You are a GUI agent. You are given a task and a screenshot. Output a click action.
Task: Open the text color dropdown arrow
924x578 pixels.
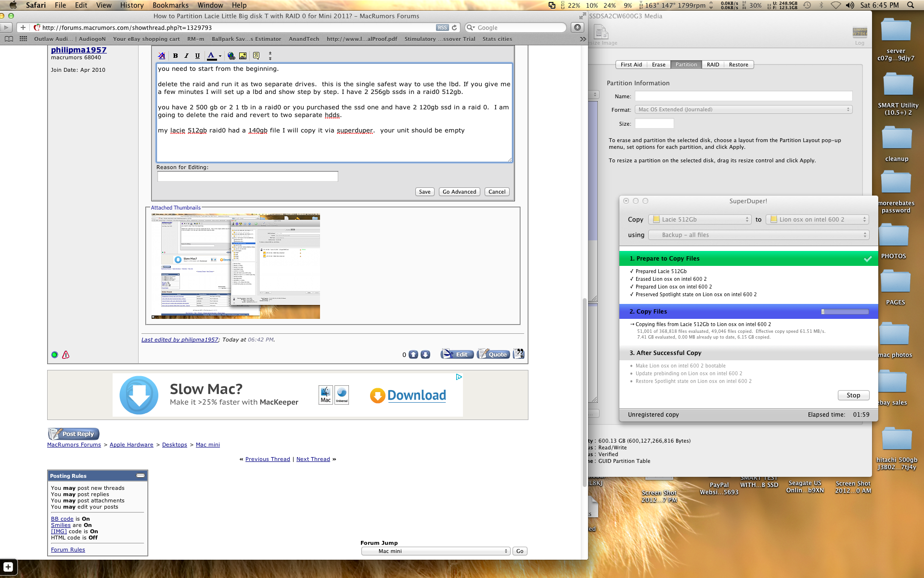[220, 56]
